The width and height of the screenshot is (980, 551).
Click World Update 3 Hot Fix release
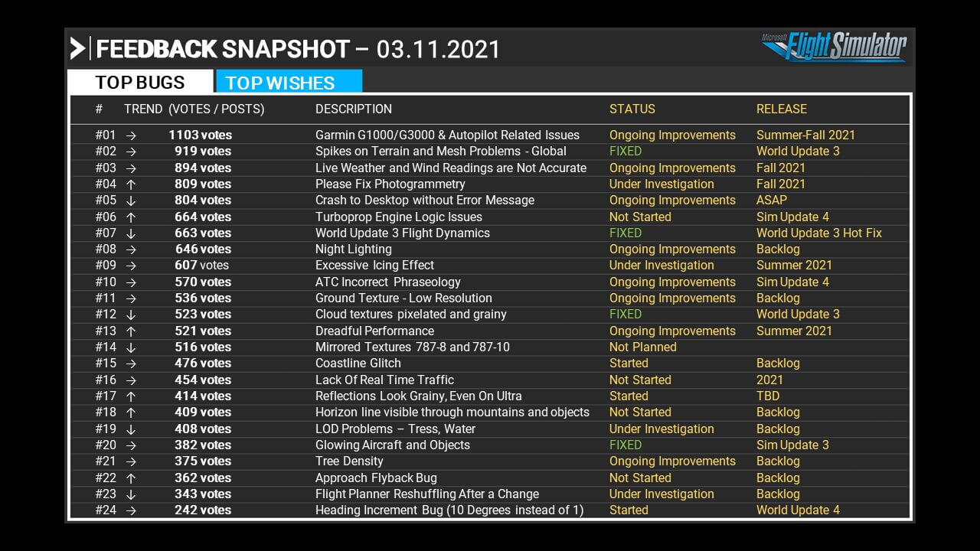point(818,233)
